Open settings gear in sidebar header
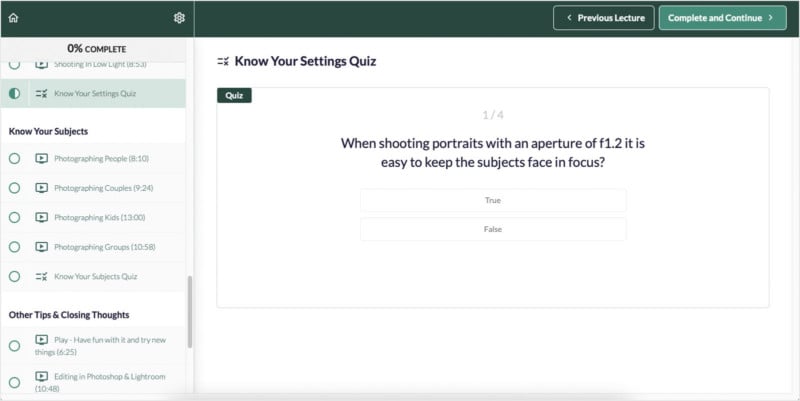Screen dimensions: 800x401 coord(179,18)
